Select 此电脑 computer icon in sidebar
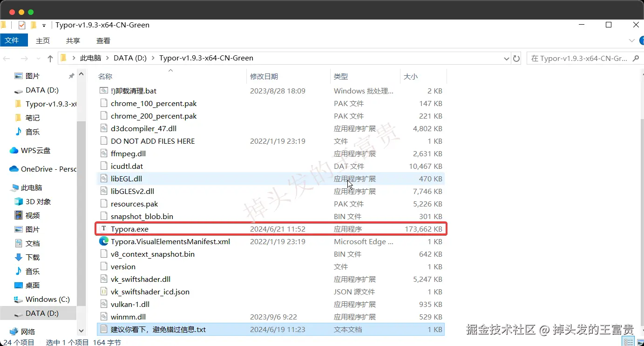The height and width of the screenshot is (346, 644). [x=14, y=187]
